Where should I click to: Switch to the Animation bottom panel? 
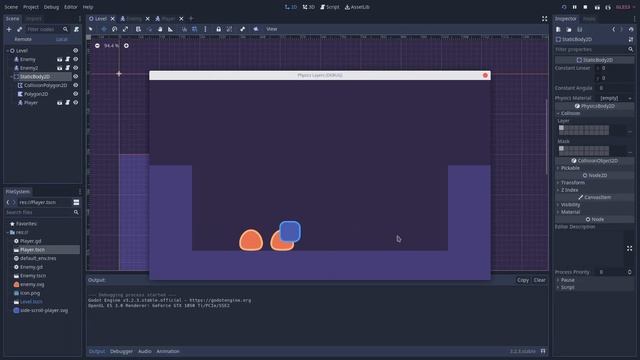(x=168, y=351)
